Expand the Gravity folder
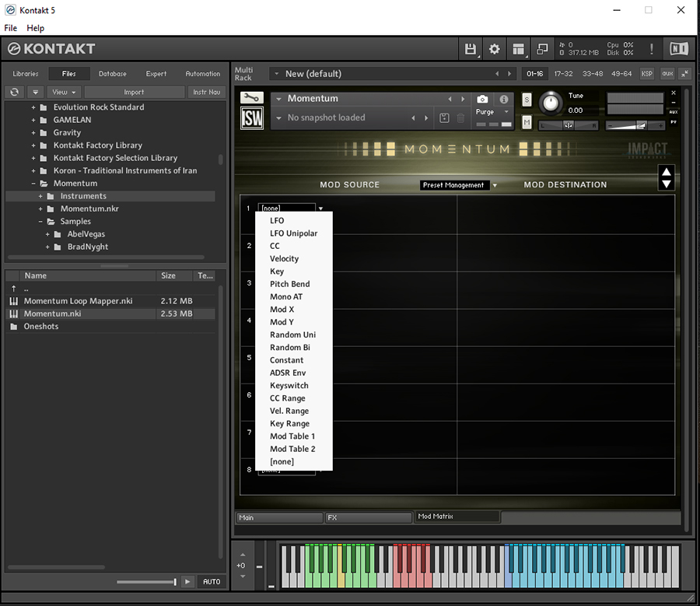 tap(33, 132)
